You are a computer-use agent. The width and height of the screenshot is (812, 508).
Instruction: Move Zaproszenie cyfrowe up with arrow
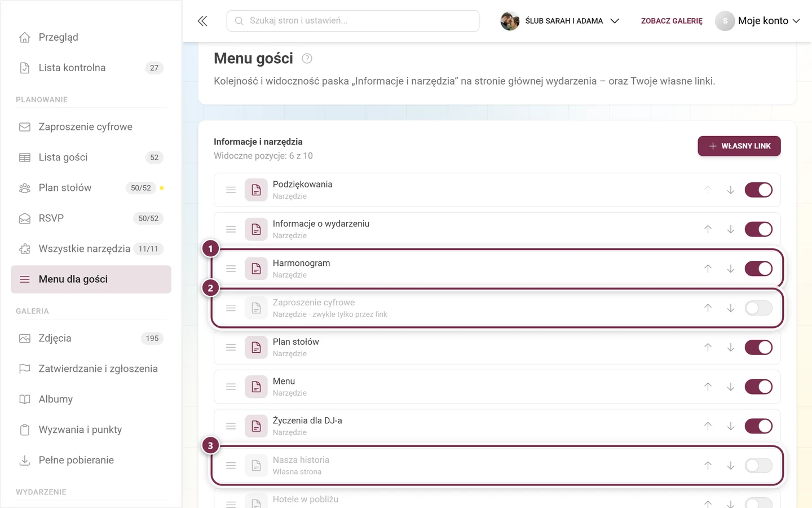708,308
